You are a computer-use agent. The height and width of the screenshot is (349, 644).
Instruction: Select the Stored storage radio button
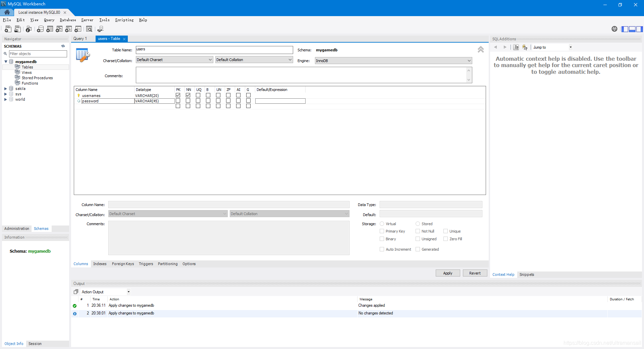point(418,223)
